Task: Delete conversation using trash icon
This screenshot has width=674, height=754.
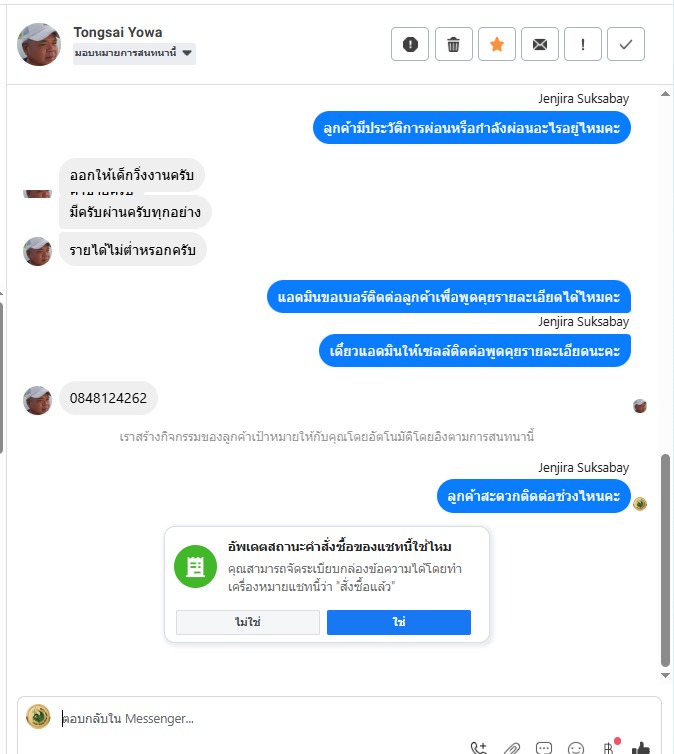Action: (x=453, y=44)
